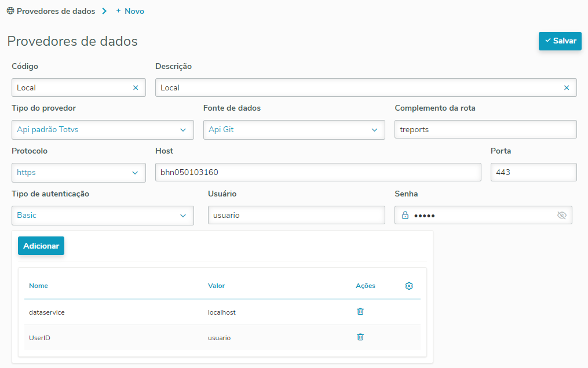This screenshot has height=368, width=588.
Task: Click the globe icon in breadcrumb
Action: click(x=10, y=11)
